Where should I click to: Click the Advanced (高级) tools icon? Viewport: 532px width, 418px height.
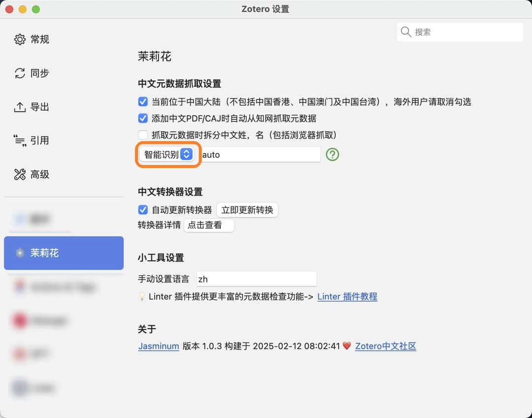20,174
